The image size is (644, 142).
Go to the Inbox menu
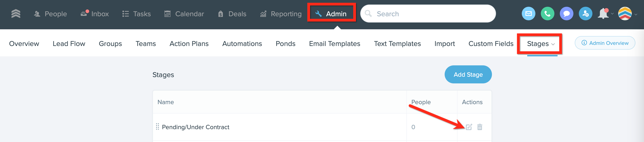(95, 14)
